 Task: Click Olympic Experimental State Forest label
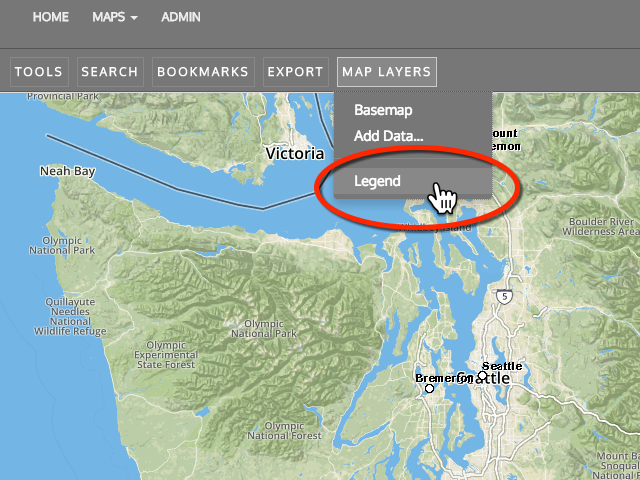(166, 355)
